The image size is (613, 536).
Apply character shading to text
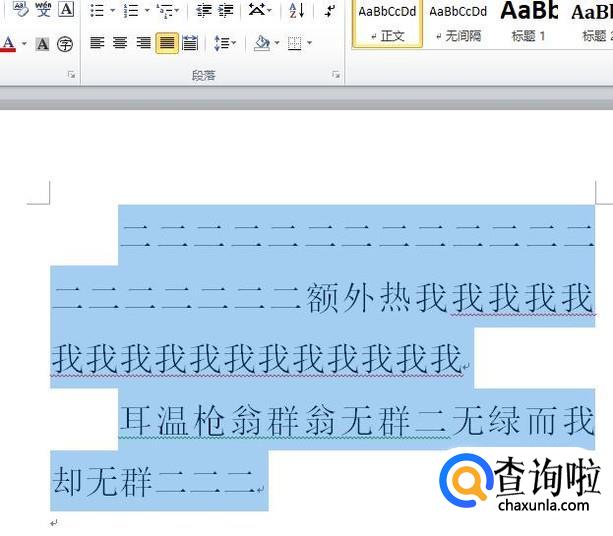click(42, 44)
